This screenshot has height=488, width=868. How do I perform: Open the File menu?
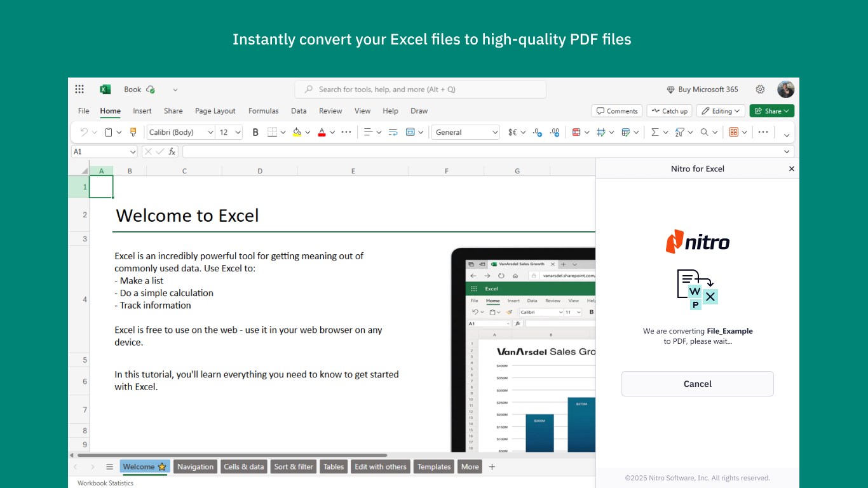pos(84,111)
